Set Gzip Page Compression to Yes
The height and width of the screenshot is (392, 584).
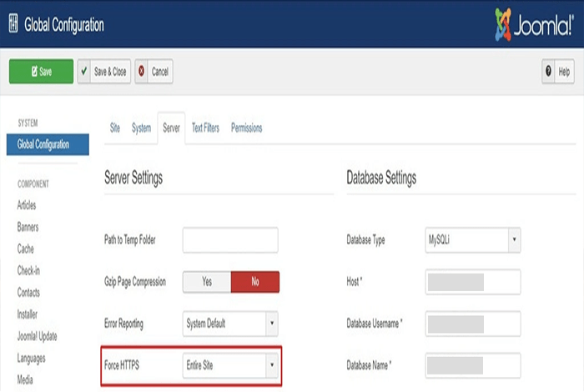206,282
